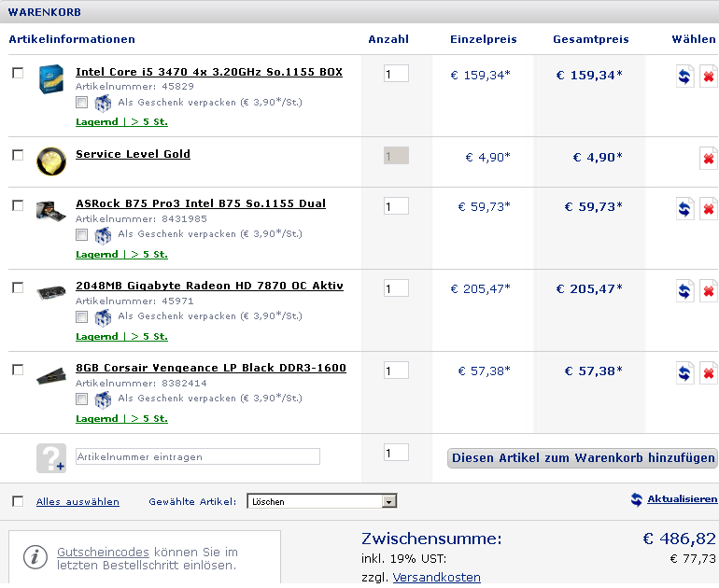719x588 pixels.
Task: Click the info icon beside Gutscheincodes
Action: pos(35,557)
